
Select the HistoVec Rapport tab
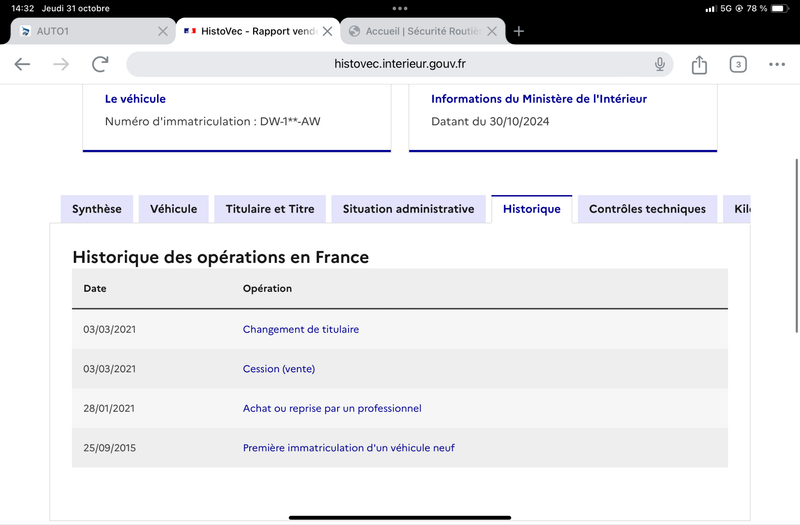(x=258, y=31)
